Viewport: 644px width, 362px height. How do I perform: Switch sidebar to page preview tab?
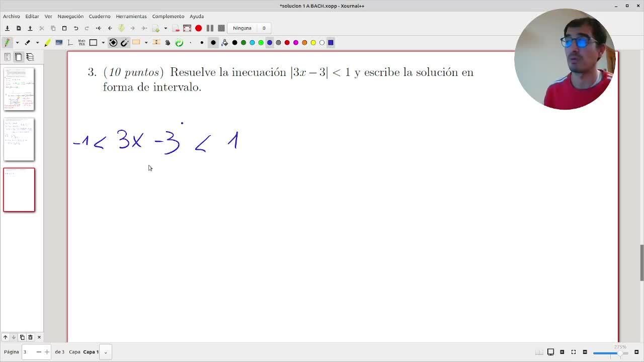tap(19, 57)
